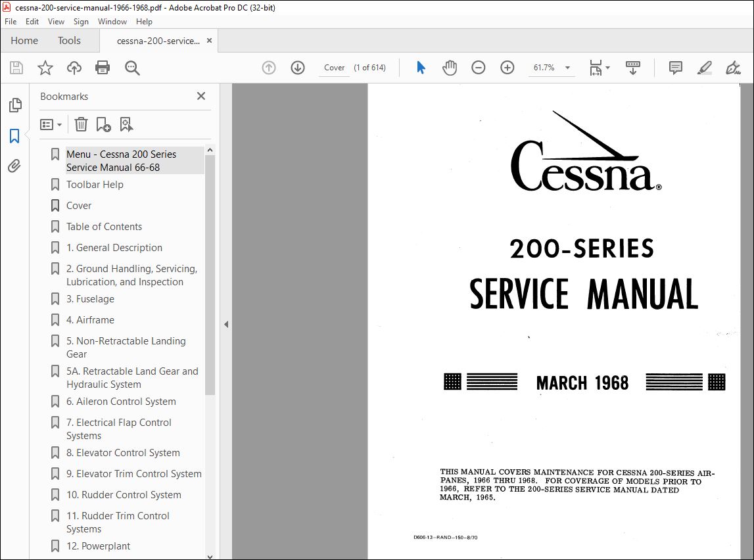Go to 1. General Description bookmark
The width and height of the screenshot is (754, 560).
(114, 248)
